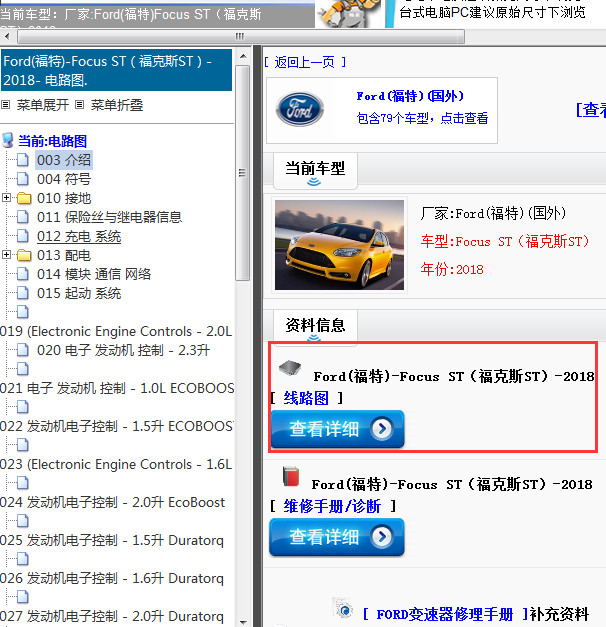This screenshot has width=606, height=627.
Task: Click the document icon above 021 电子 发动机 控制
Action: 23,369
